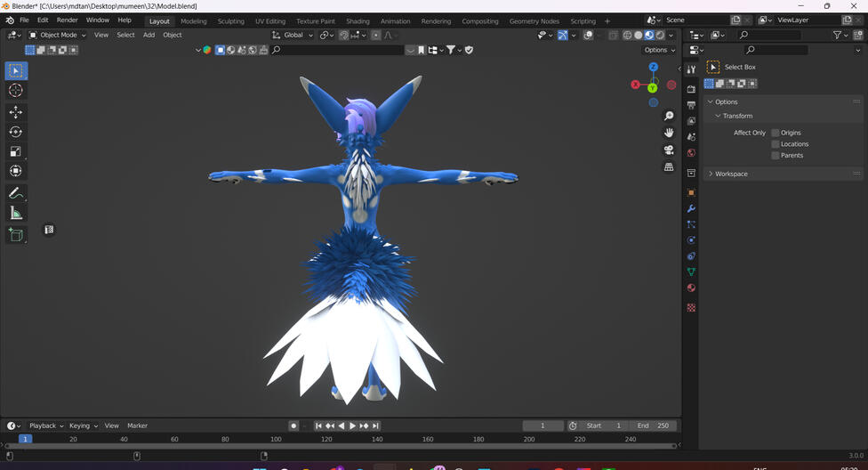Viewport: 868px width, 470px height.
Task: Open the Render properties tab
Action: [691, 89]
